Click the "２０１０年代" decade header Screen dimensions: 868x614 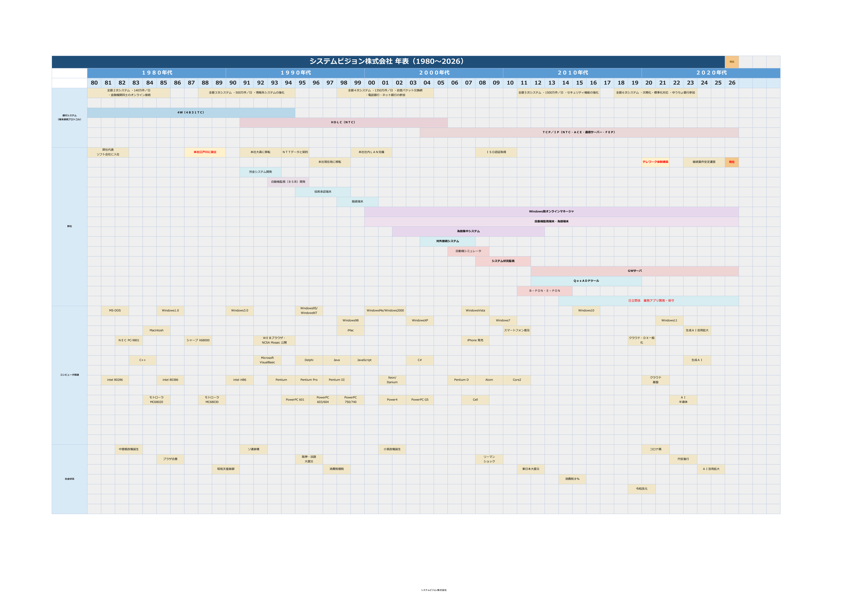coord(572,73)
